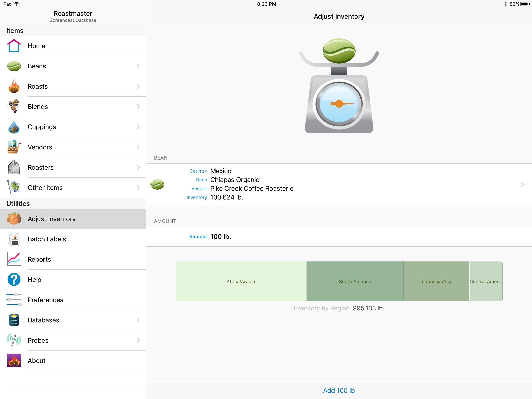Click the Africa/Arabia region bar segment
Screen dimensions: 532x399
240,281
